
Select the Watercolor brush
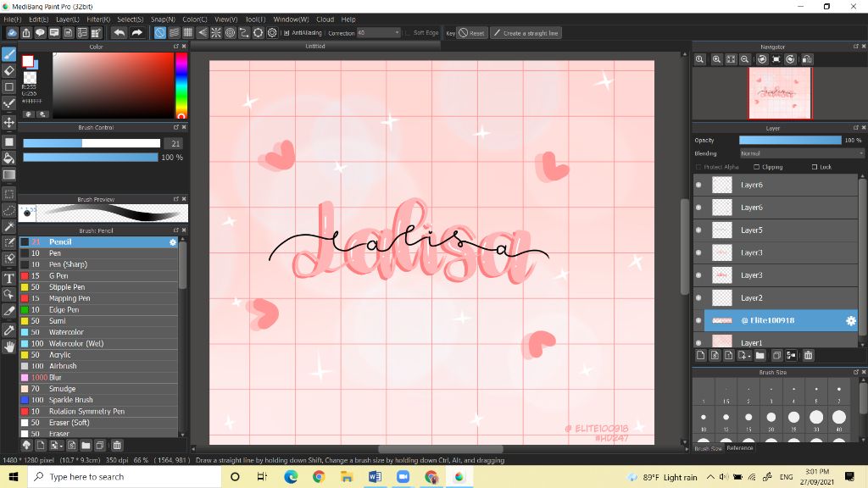(98, 332)
